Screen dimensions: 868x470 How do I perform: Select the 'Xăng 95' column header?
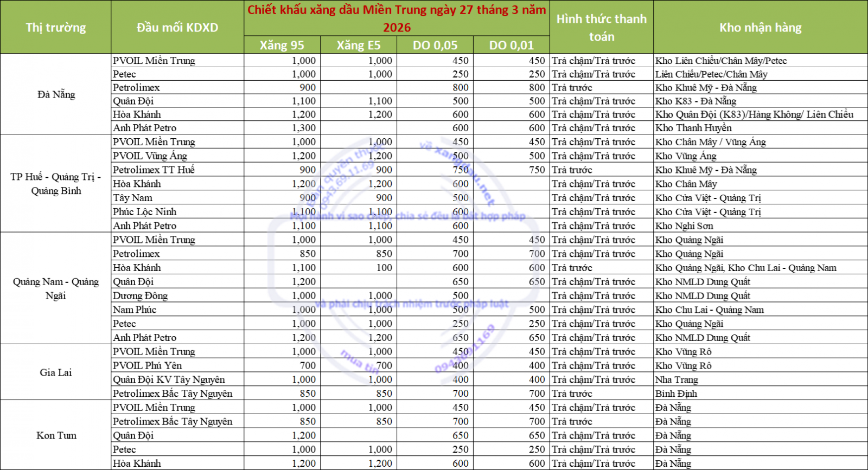[x=282, y=46]
